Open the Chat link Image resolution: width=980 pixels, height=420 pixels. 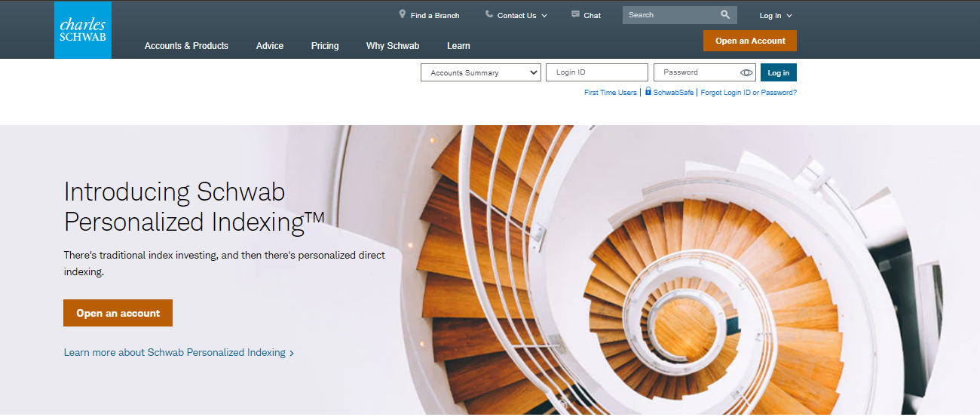(x=593, y=15)
